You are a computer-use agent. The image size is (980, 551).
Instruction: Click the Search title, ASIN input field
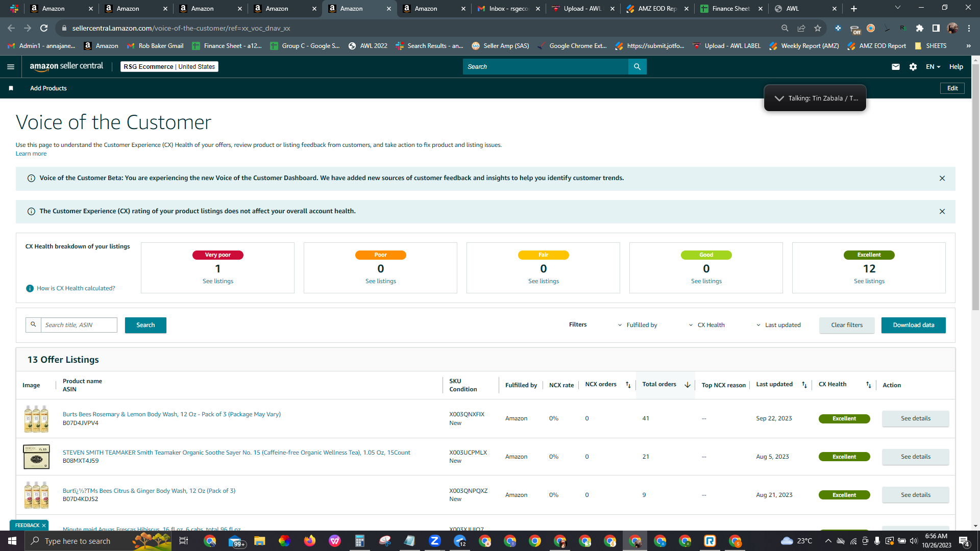click(x=79, y=325)
